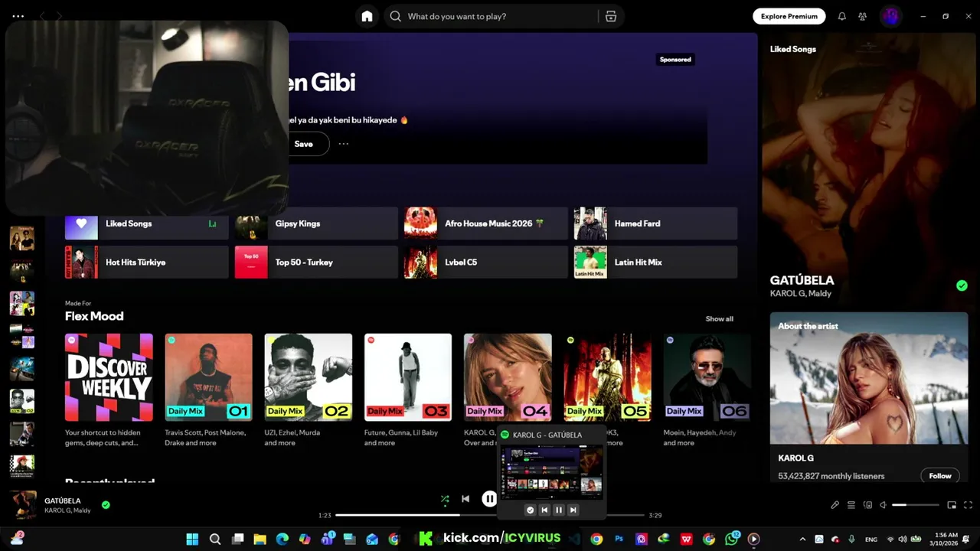The image size is (980, 551).
Task: Click checkmark in taskbar preview popup
Action: pos(530,510)
